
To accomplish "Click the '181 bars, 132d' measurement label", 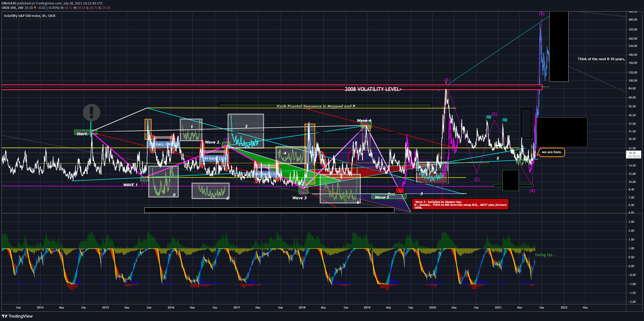I will pyautogui.click(x=266, y=174).
